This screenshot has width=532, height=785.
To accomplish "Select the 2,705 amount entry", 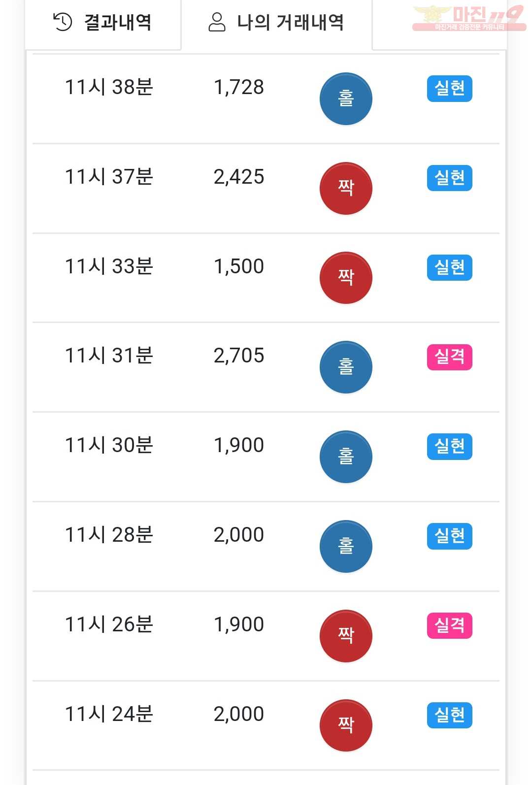I will [239, 356].
